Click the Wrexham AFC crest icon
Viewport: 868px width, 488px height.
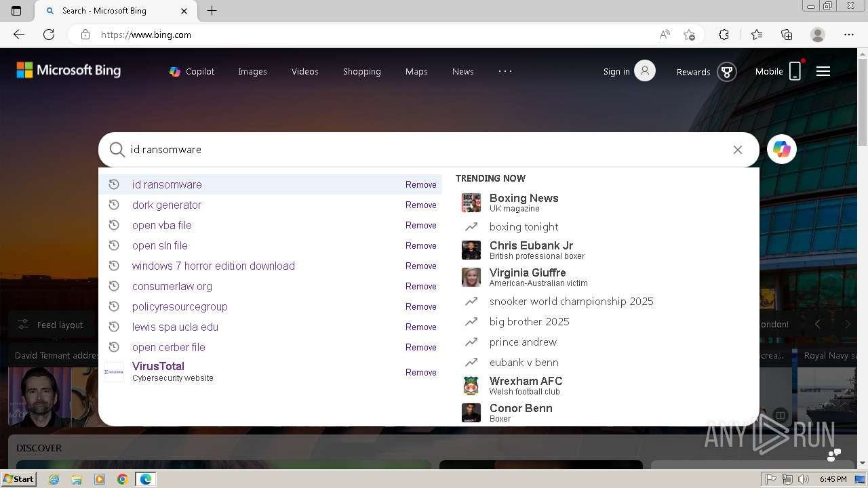pos(471,386)
